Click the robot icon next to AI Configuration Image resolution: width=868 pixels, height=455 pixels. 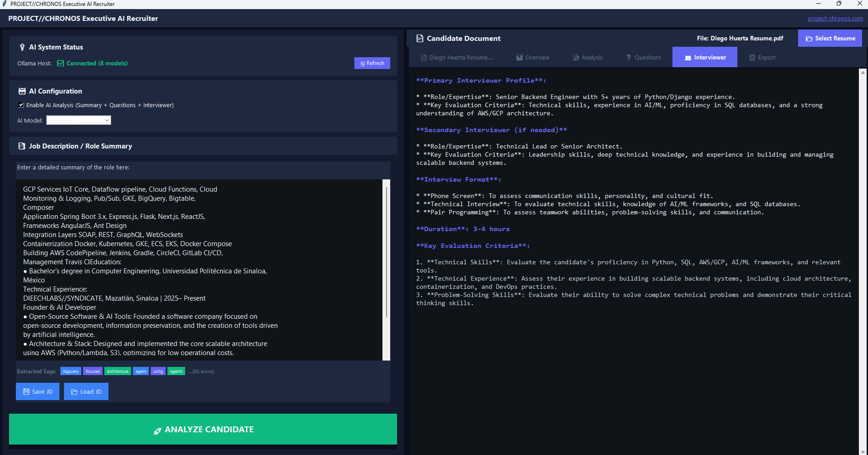point(22,91)
